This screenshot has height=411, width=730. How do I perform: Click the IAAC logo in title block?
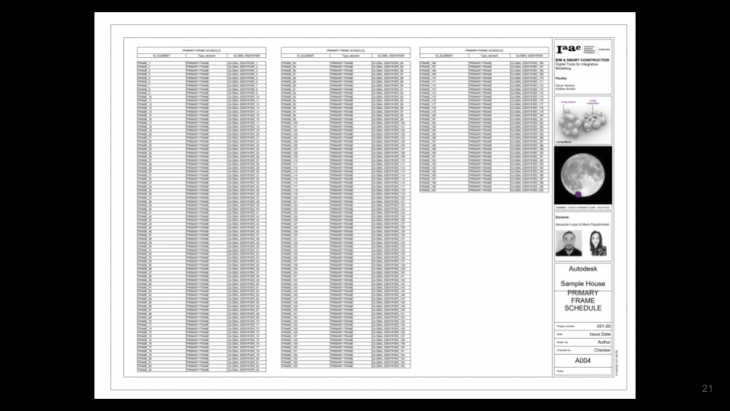pyautogui.click(x=565, y=48)
